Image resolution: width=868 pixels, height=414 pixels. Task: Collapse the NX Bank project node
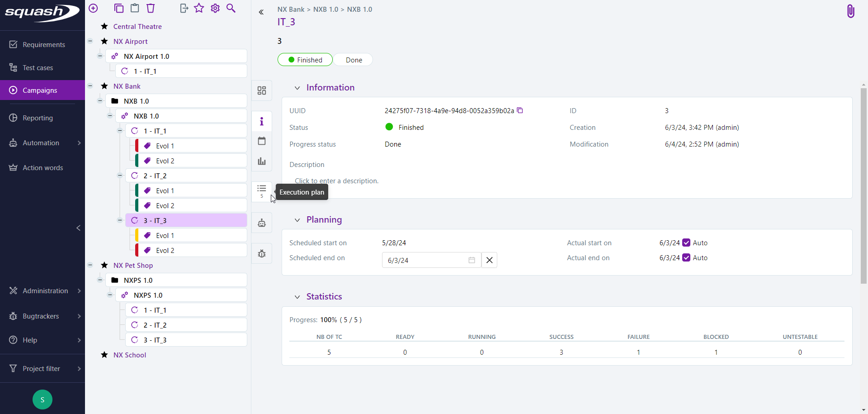[90, 86]
